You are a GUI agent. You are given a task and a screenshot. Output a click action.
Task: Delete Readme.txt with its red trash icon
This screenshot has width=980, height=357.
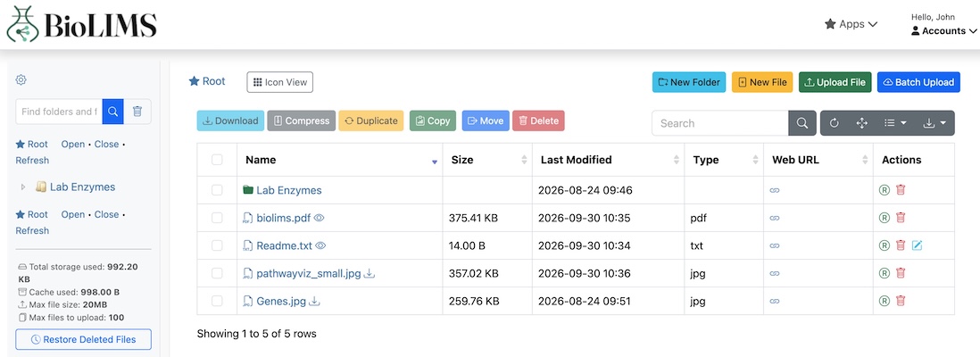(x=900, y=245)
